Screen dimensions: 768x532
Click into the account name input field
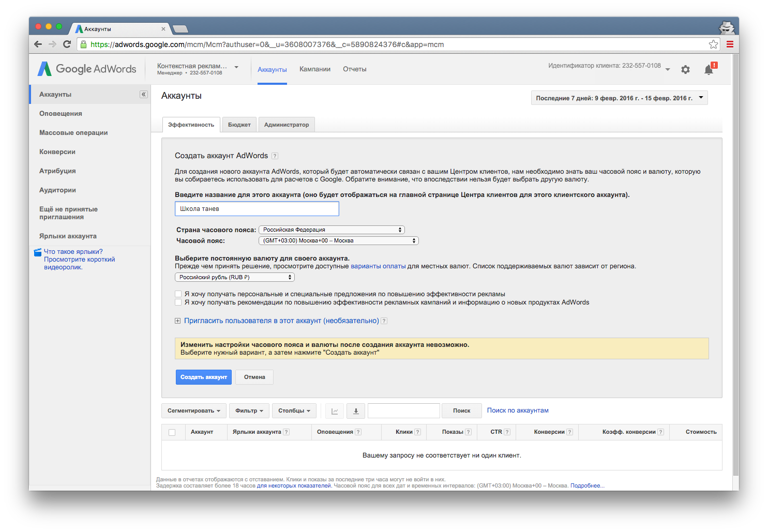point(257,209)
